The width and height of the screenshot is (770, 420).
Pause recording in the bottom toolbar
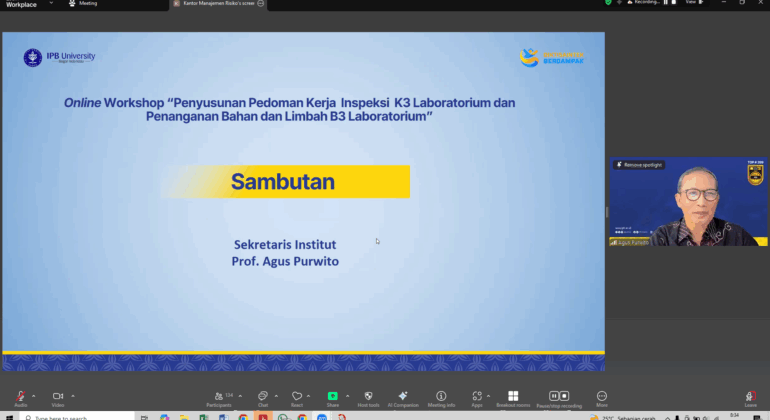coord(554,396)
